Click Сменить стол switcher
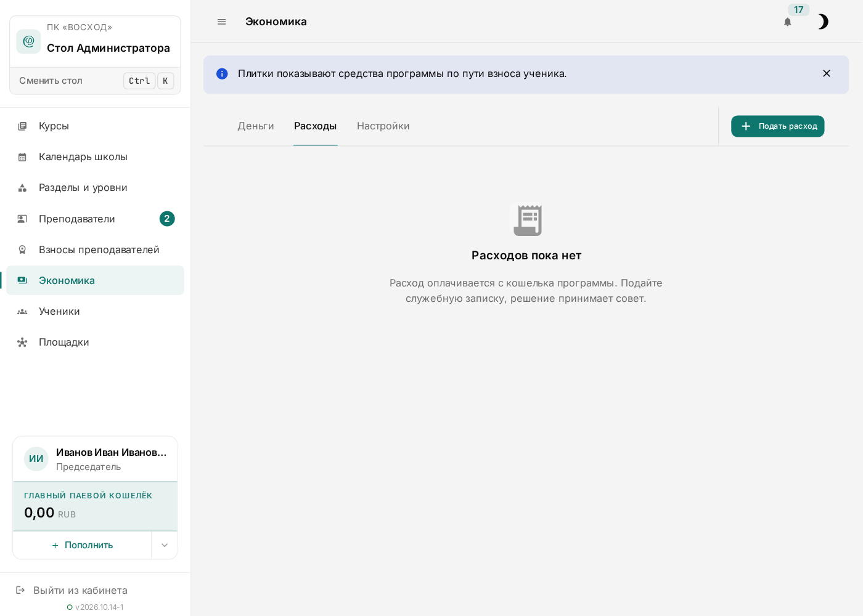Screen dimensions: 863x616 click(x=96, y=81)
